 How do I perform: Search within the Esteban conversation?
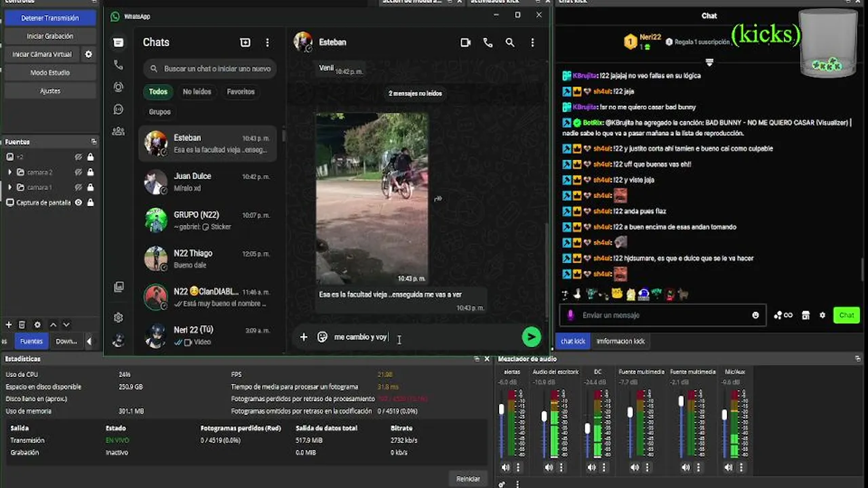510,42
